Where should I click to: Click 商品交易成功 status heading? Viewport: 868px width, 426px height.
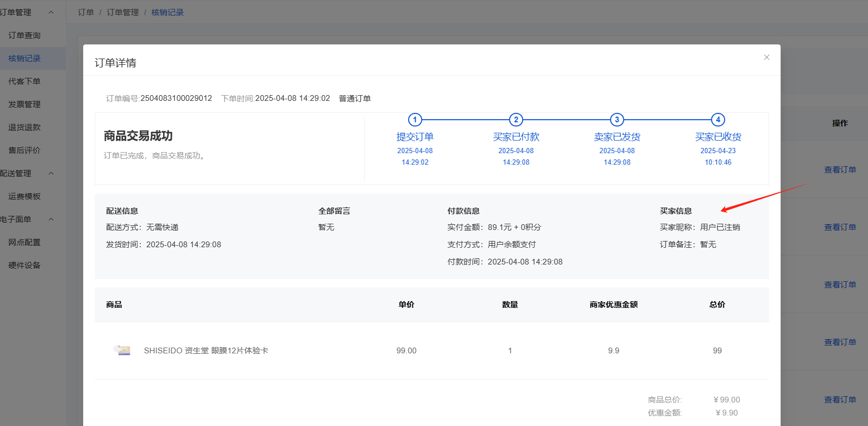pos(138,136)
